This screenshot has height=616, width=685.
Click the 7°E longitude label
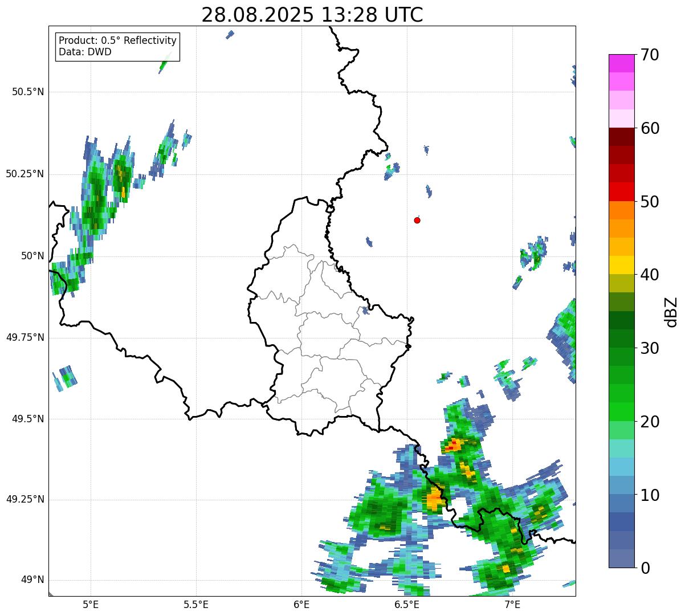pos(513,605)
